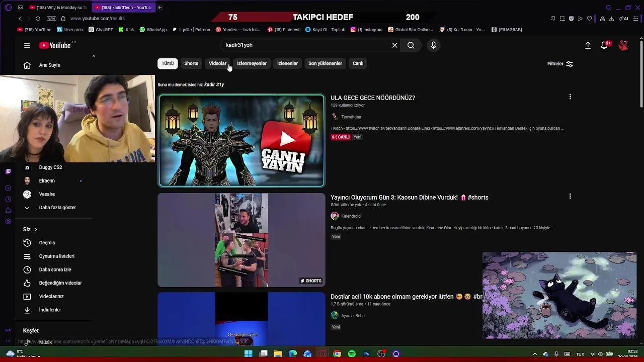Open video title ULA GECE GECE NÖÖRDÜNÜZ?
Viewport: 644px width, 362px height.
(x=373, y=98)
